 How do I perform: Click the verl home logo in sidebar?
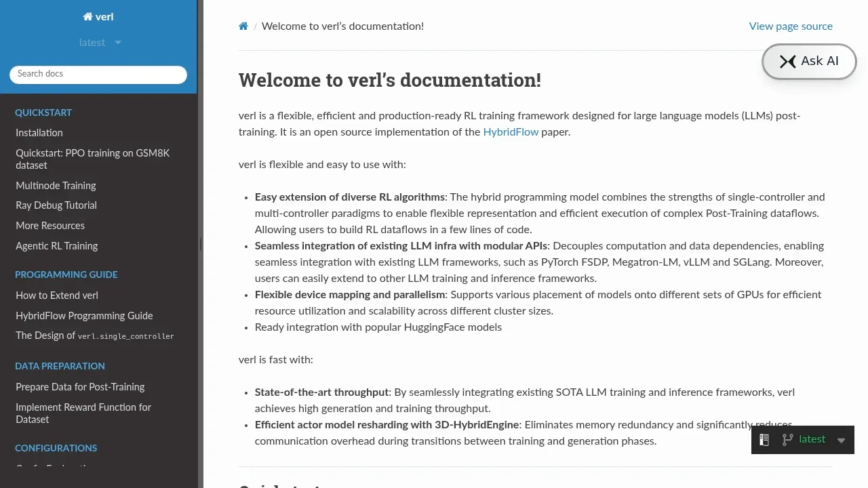point(98,16)
